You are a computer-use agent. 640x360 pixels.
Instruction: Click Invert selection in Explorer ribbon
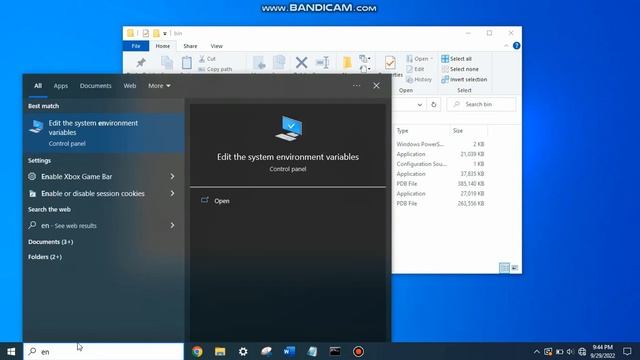(464, 79)
